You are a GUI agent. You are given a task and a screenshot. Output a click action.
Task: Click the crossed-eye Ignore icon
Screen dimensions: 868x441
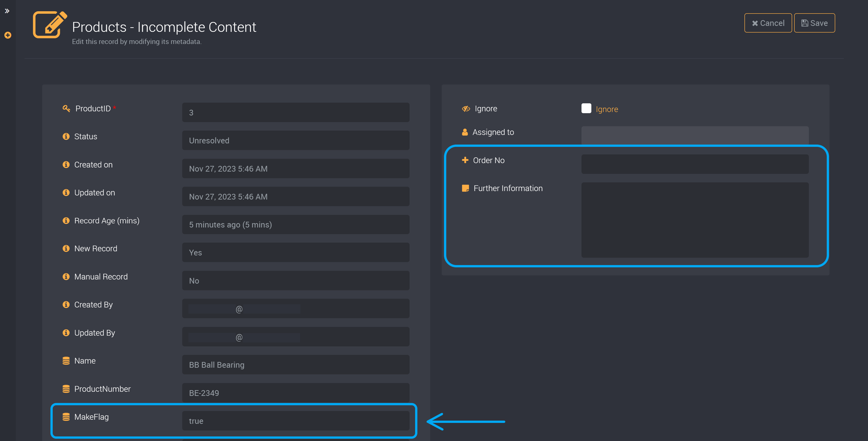(466, 109)
